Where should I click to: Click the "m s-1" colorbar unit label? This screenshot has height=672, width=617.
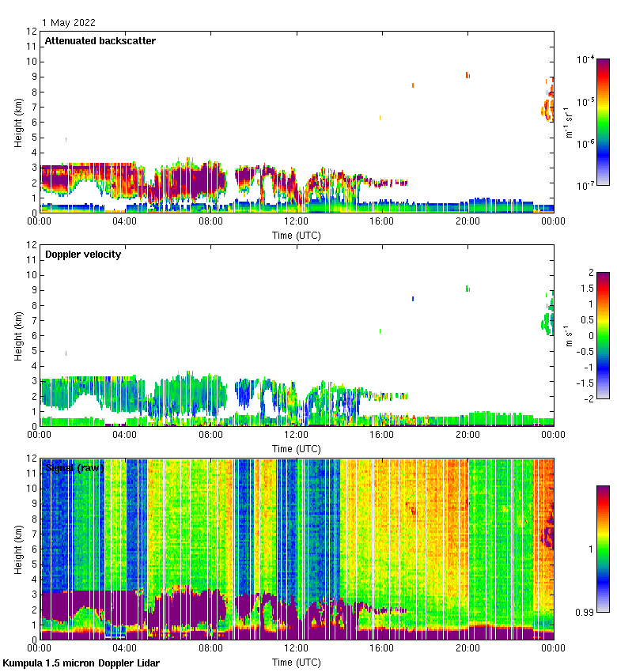[x=570, y=335]
